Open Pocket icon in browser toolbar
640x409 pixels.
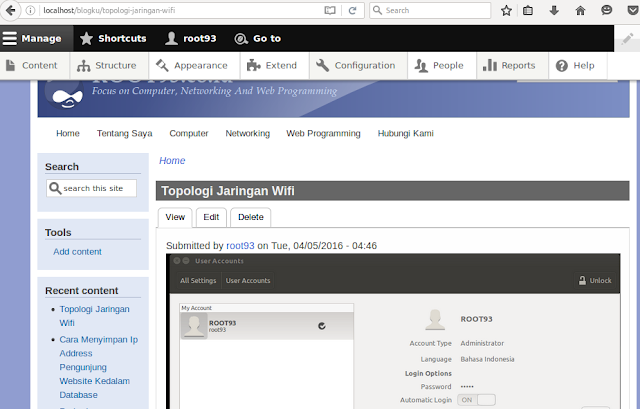633,11
